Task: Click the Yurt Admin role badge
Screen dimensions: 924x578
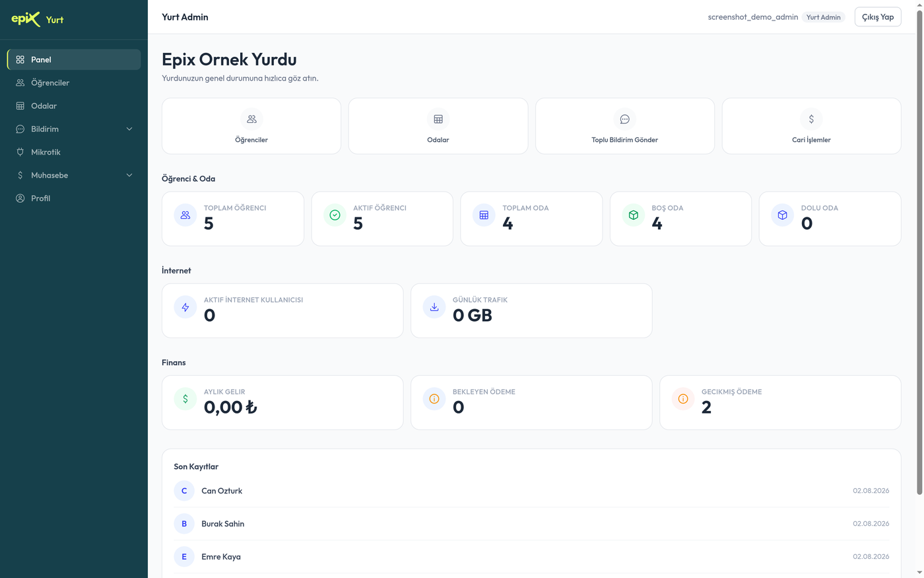Action: point(824,17)
